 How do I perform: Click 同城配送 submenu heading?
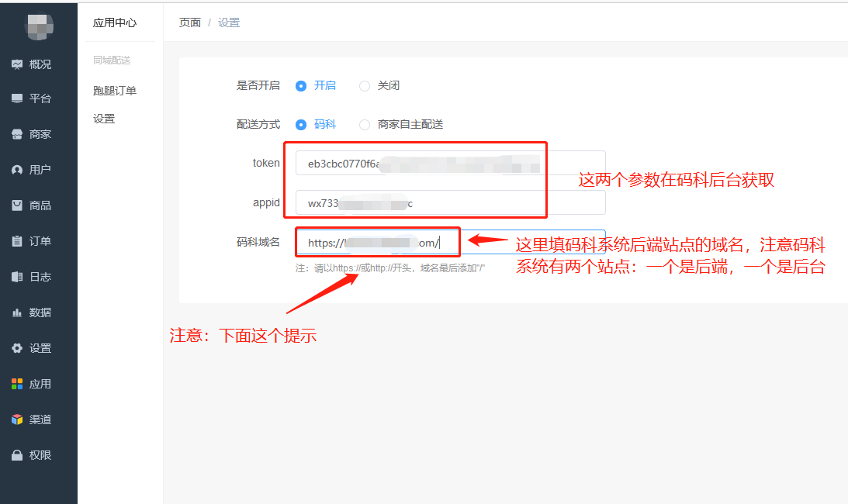pos(112,60)
